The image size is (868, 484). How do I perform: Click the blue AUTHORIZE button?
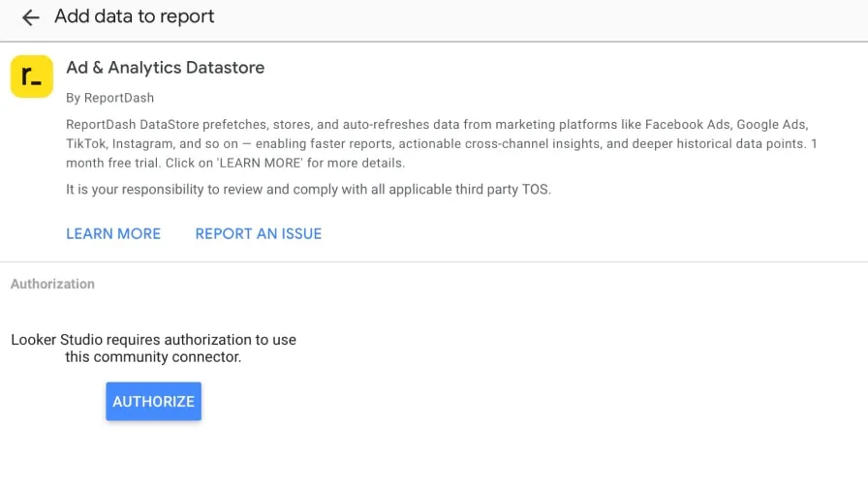tap(153, 401)
